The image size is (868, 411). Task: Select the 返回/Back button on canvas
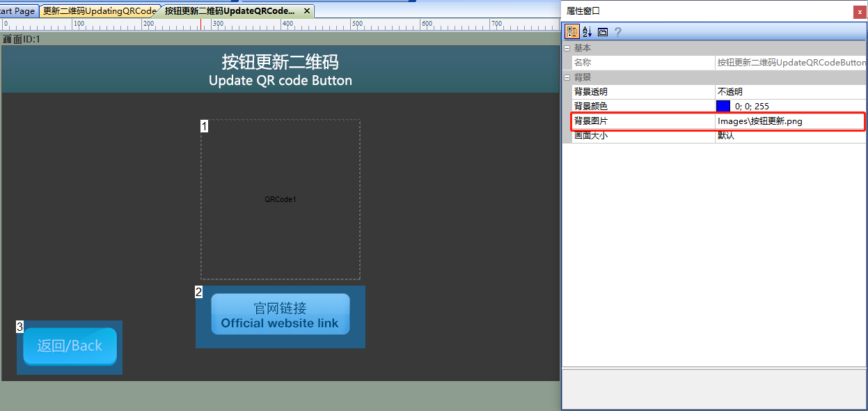(70, 346)
